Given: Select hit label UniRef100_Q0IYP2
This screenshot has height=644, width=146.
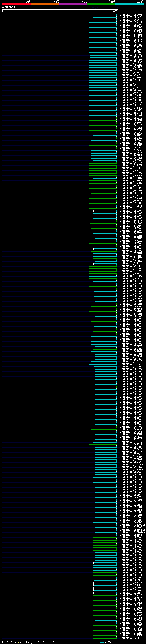Looking at the screenshot, I should click(x=131, y=110).
